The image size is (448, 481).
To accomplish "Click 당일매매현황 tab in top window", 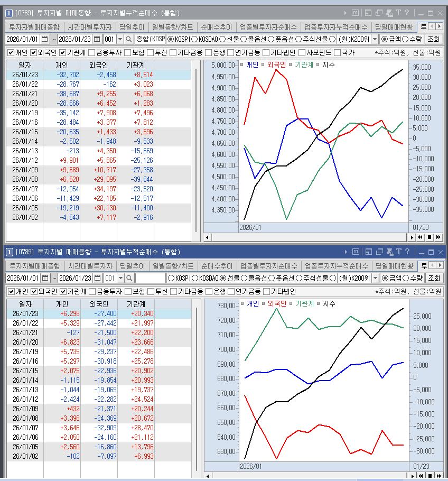I will pos(394,27).
